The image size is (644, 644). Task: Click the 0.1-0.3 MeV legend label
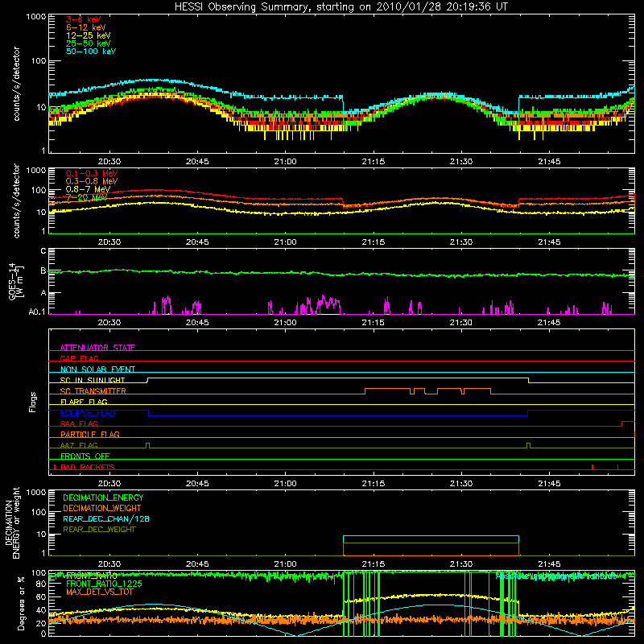[92, 173]
